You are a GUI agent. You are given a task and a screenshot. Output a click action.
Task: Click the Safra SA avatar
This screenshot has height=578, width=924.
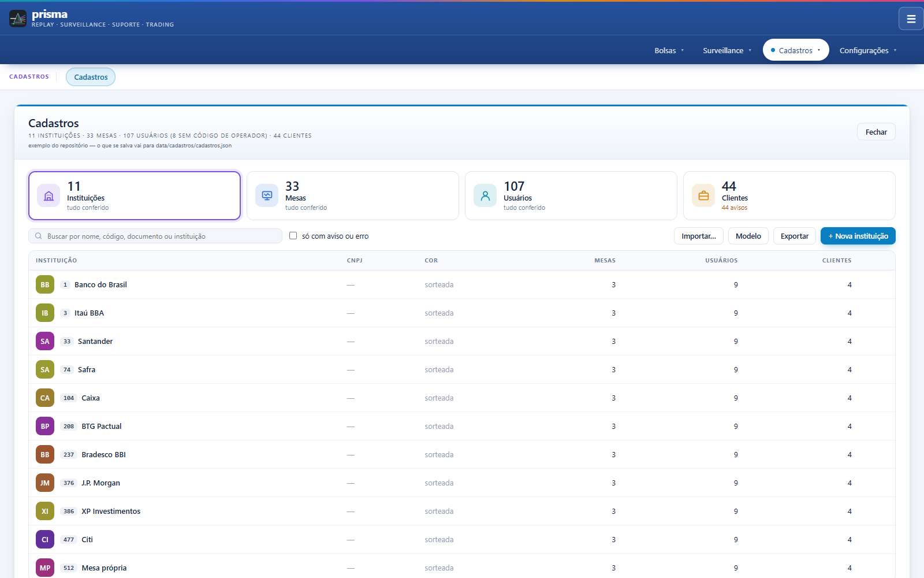[45, 369]
